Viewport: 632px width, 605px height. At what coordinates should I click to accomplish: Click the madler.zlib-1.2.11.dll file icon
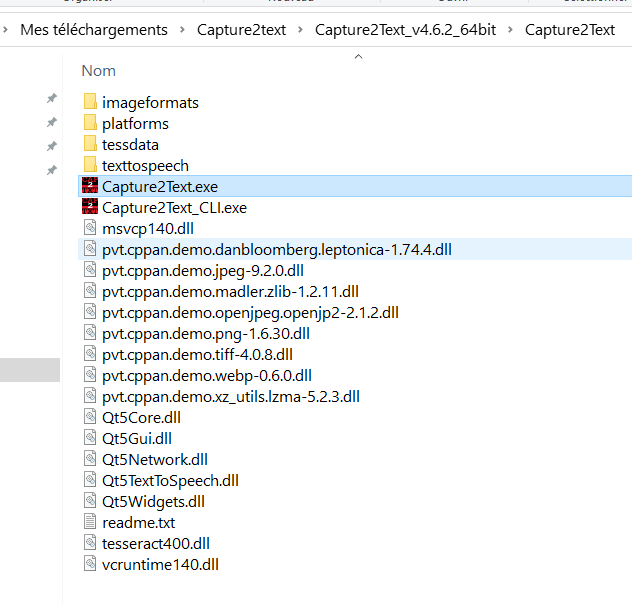pyautogui.click(x=90, y=290)
